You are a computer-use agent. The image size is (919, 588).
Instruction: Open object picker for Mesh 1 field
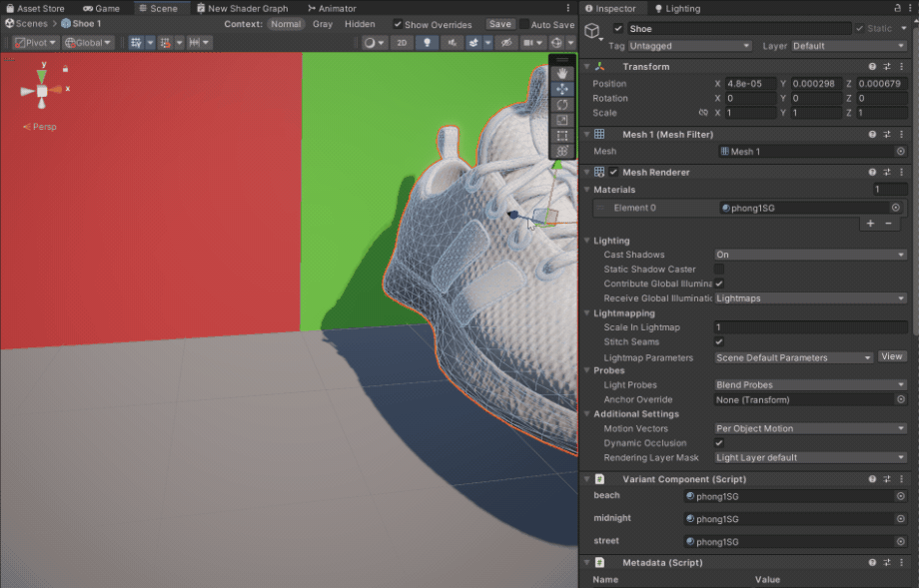pyautogui.click(x=900, y=152)
